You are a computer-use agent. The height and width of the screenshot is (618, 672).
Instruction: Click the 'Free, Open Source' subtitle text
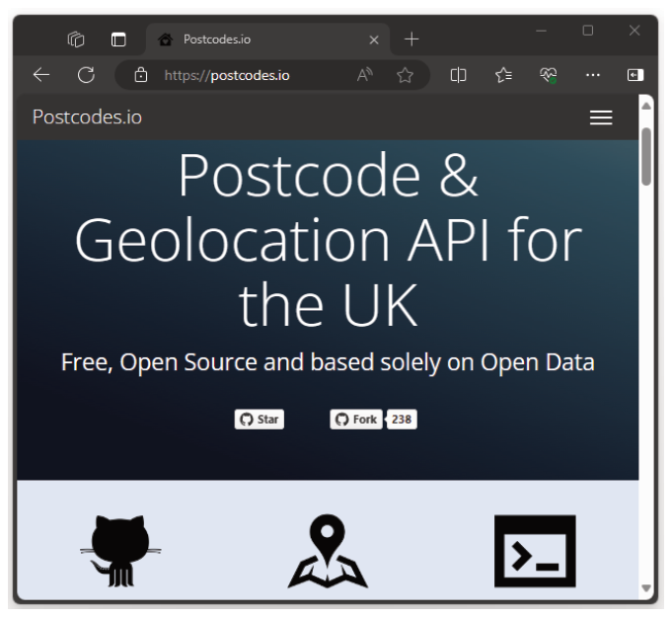coord(328,362)
